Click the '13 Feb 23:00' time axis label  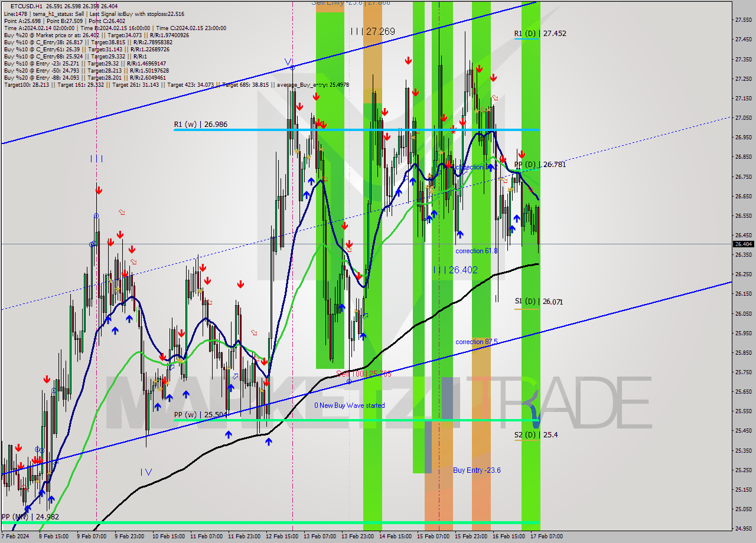coord(358,537)
